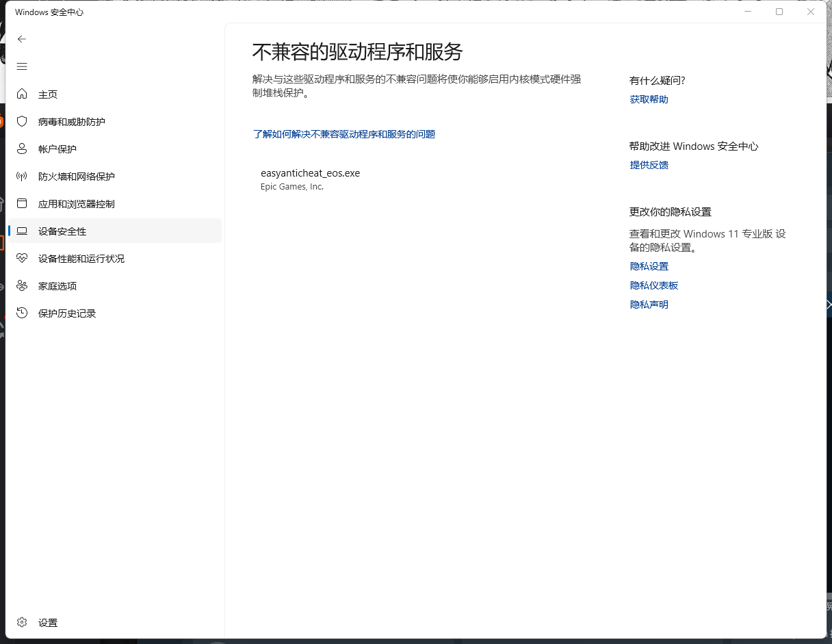Open 隐私仪表板

pyautogui.click(x=653, y=285)
